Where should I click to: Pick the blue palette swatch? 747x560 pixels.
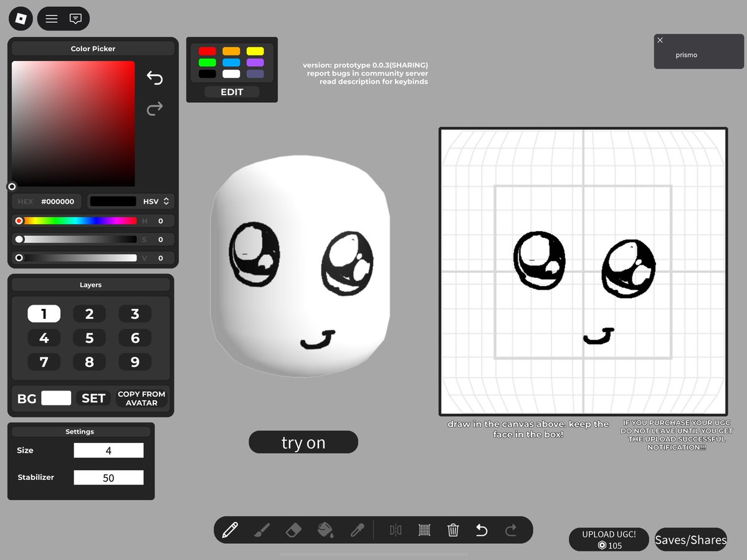pos(231,62)
